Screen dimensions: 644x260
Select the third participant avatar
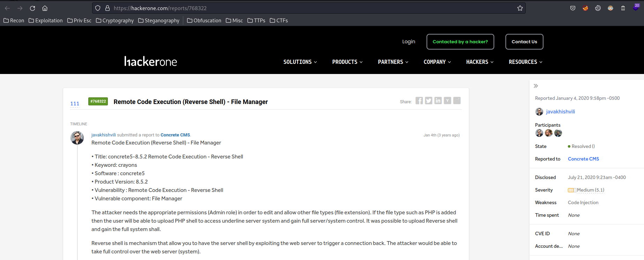pos(558,133)
